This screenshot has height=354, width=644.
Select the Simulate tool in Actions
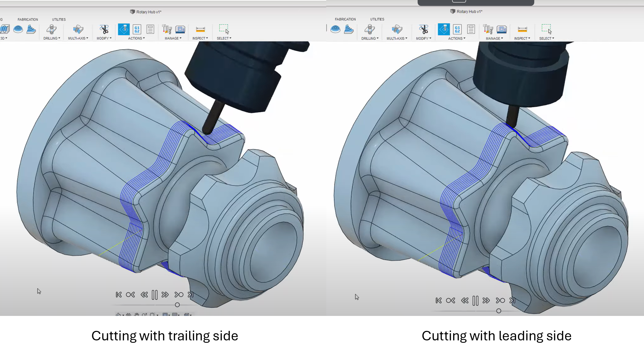coord(124,29)
